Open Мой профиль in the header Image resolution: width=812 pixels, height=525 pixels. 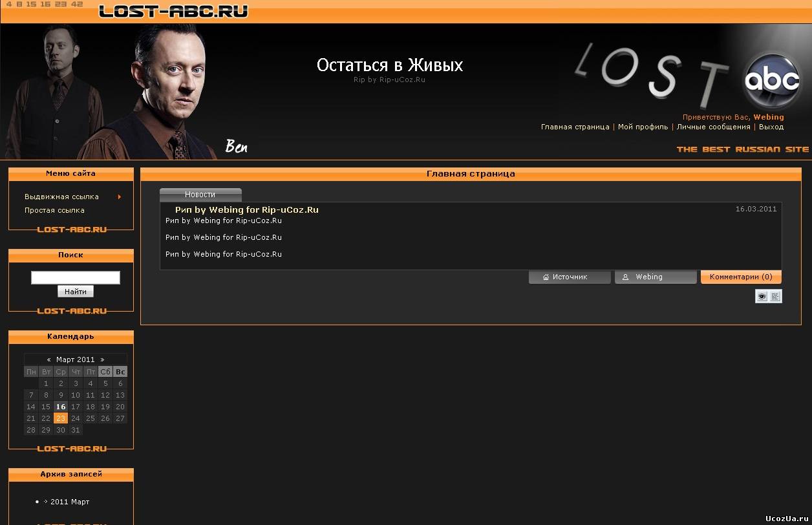click(643, 127)
